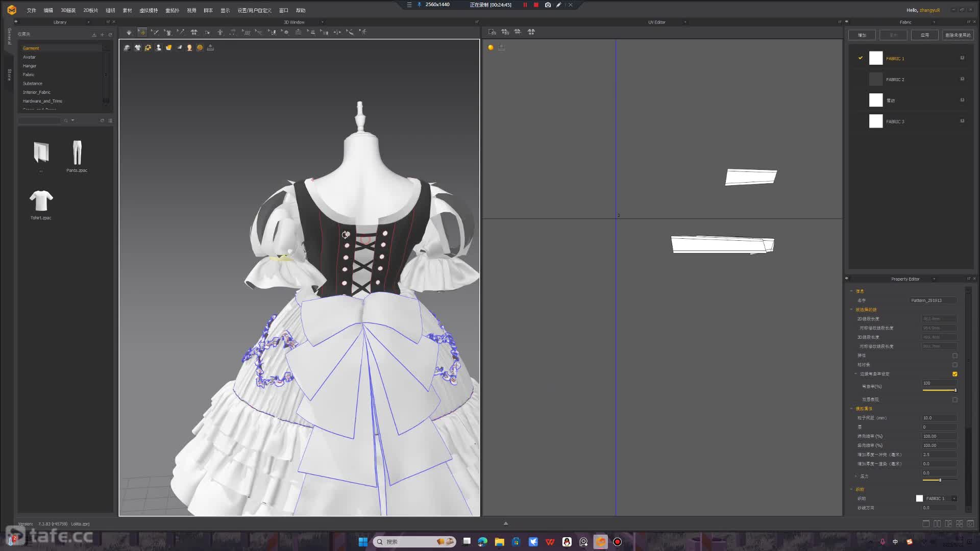Adjust the pressure slider
Image resolution: width=980 pixels, height=551 pixels.
939,480
